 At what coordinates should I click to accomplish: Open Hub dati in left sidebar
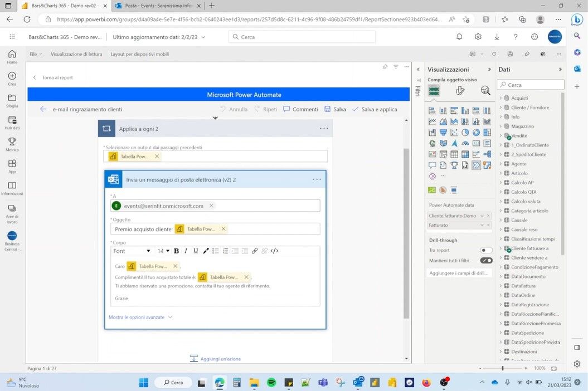tap(12, 123)
